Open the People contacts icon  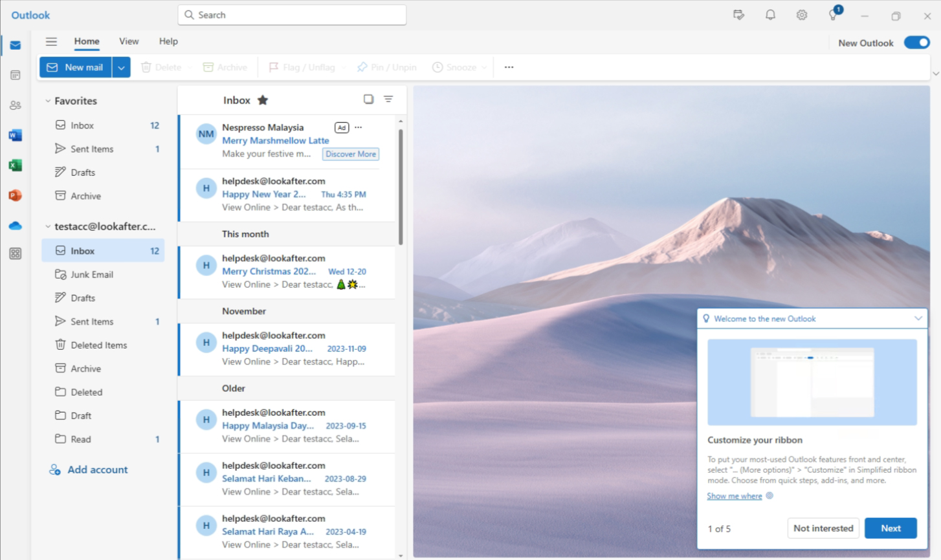click(16, 105)
